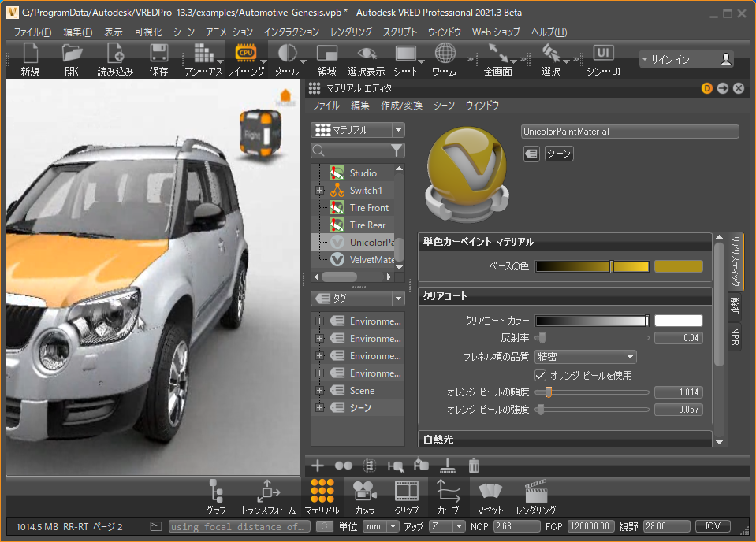Toggle the ICV button in status bar
Screen dimensions: 756x542
[712, 526]
